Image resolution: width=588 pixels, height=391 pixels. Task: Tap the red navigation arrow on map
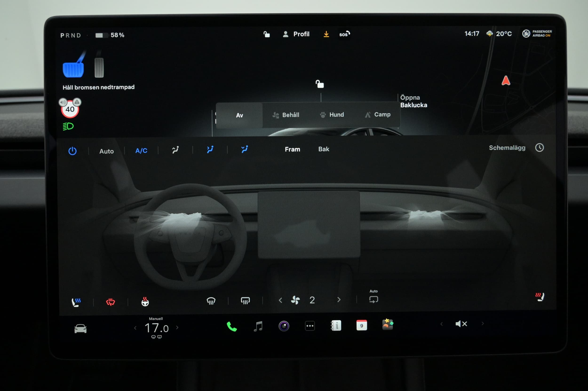tap(506, 81)
